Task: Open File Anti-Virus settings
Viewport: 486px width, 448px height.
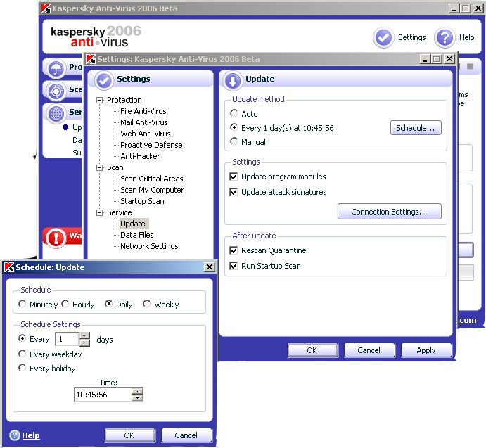Action: 143,111
